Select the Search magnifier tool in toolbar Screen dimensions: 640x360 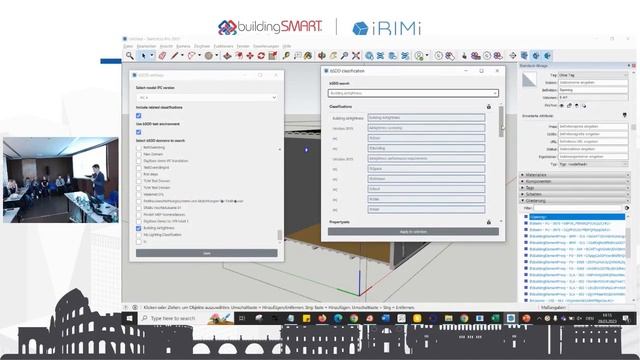pos(130,56)
